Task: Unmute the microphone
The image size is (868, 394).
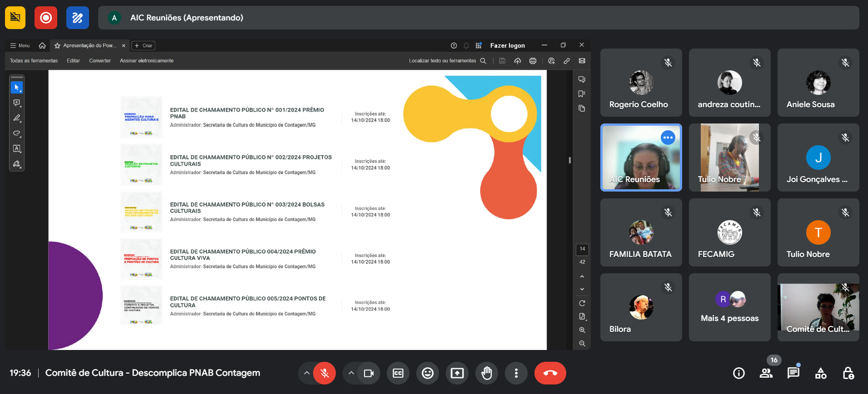Action: click(324, 373)
